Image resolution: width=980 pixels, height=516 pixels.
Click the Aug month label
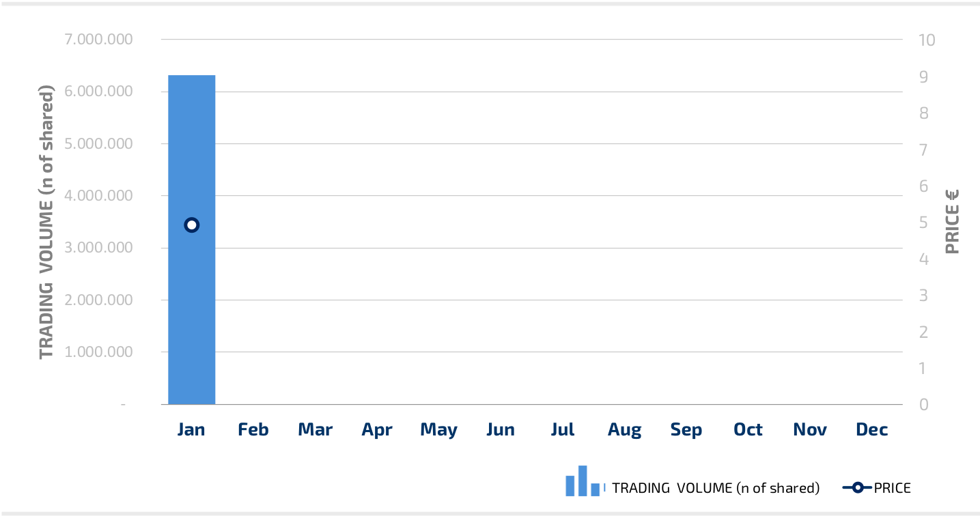[x=624, y=429]
